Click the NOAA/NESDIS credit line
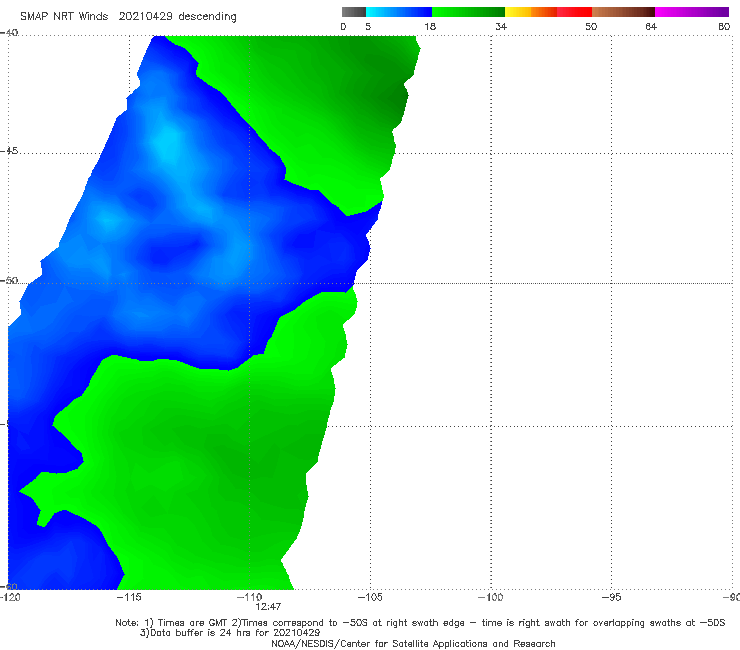The height and width of the screenshot is (650, 740). [x=413, y=643]
